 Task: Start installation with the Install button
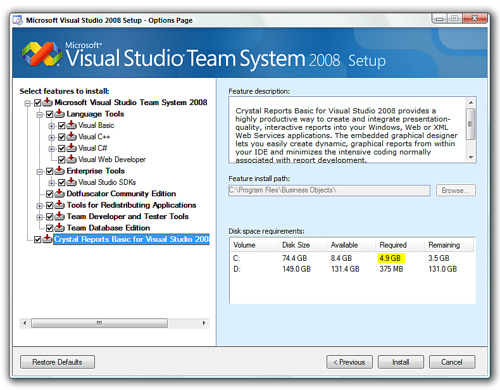coord(401,362)
